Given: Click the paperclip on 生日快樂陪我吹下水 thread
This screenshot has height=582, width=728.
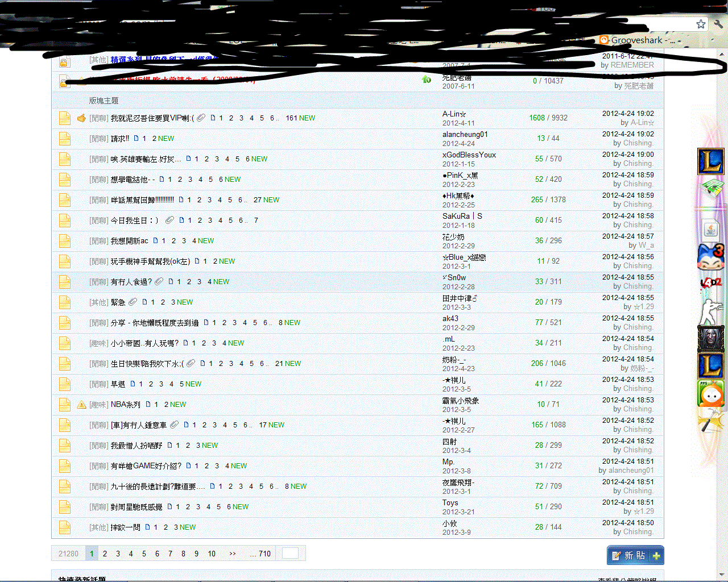Looking at the screenshot, I should pos(191,363).
